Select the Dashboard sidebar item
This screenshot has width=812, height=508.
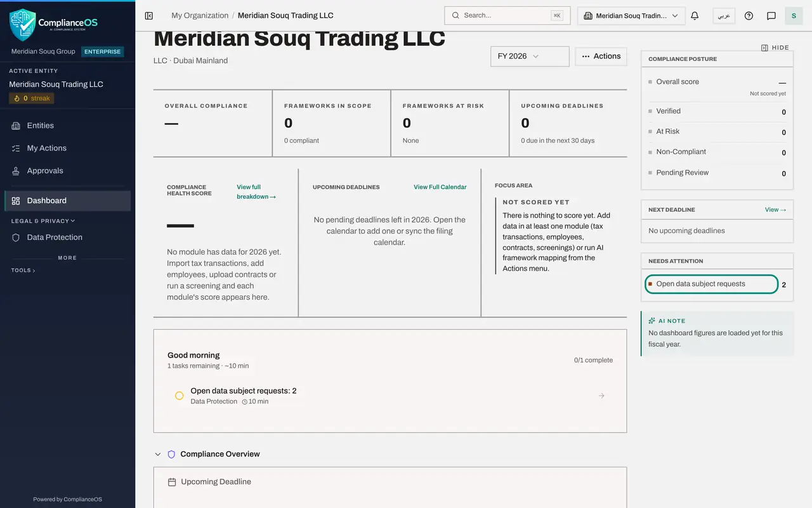tap(67, 201)
